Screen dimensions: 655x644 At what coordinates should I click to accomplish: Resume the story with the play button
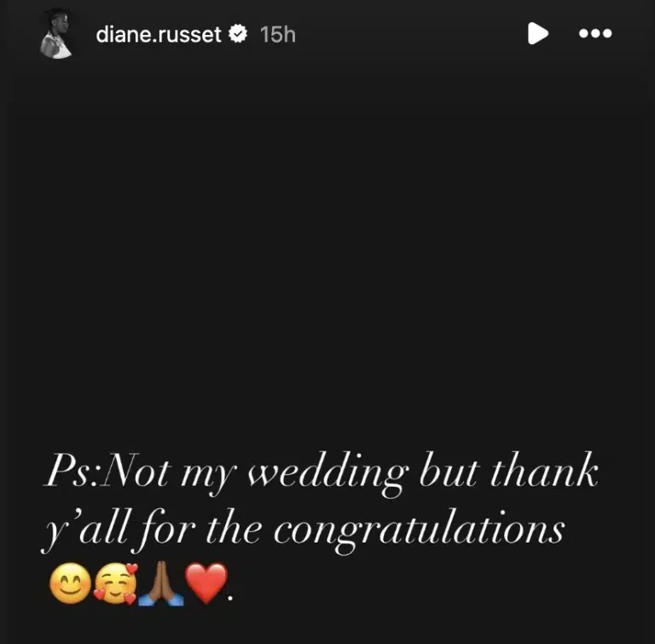point(537,33)
